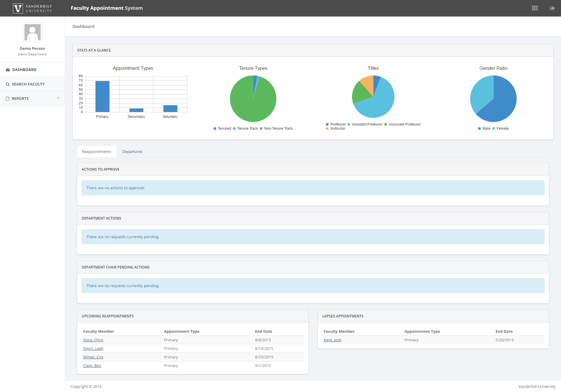
Task: Click the Instructor legend icon in Titles
Action: (327, 129)
